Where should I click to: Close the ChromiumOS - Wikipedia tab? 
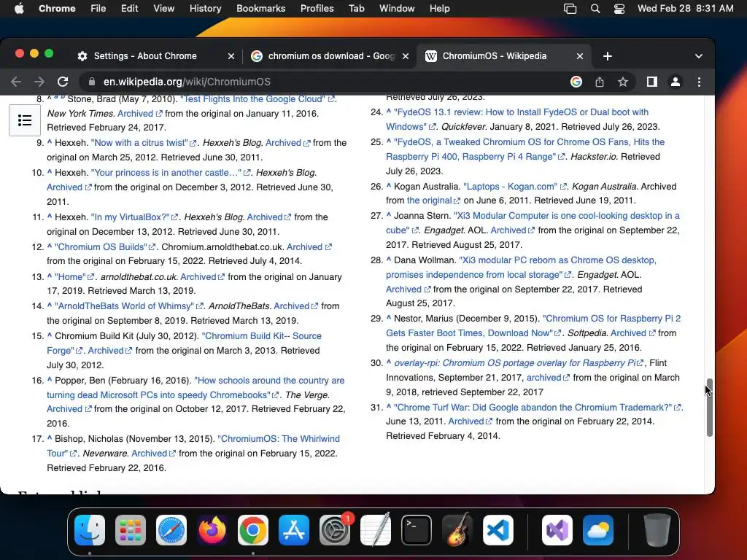[580, 56]
